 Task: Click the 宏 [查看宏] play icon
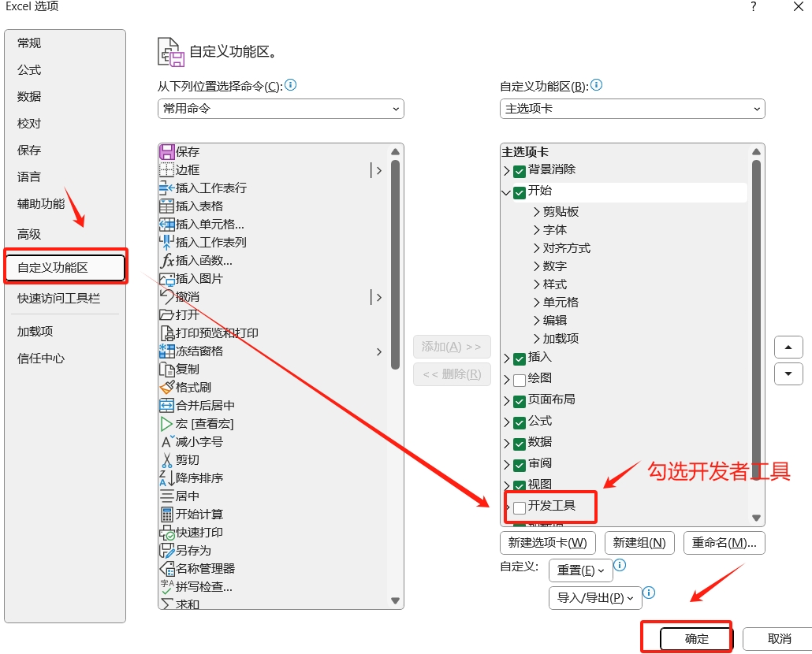[x=167, y=424]
